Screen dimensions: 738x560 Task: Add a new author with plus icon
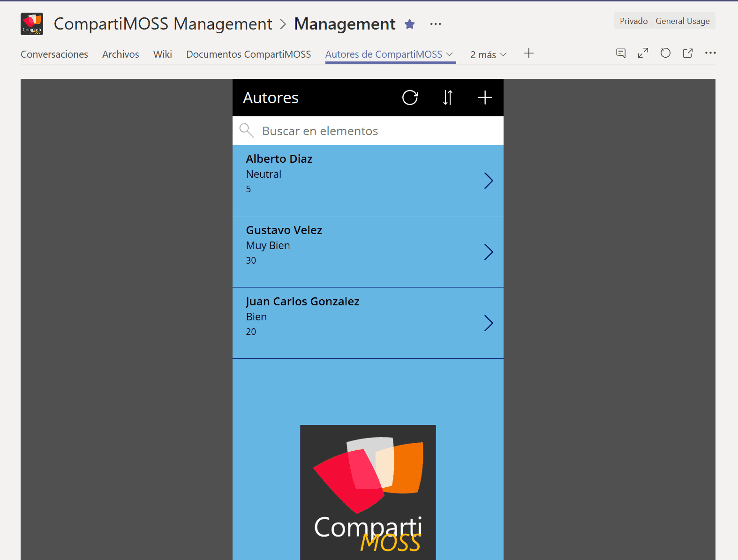485,98
